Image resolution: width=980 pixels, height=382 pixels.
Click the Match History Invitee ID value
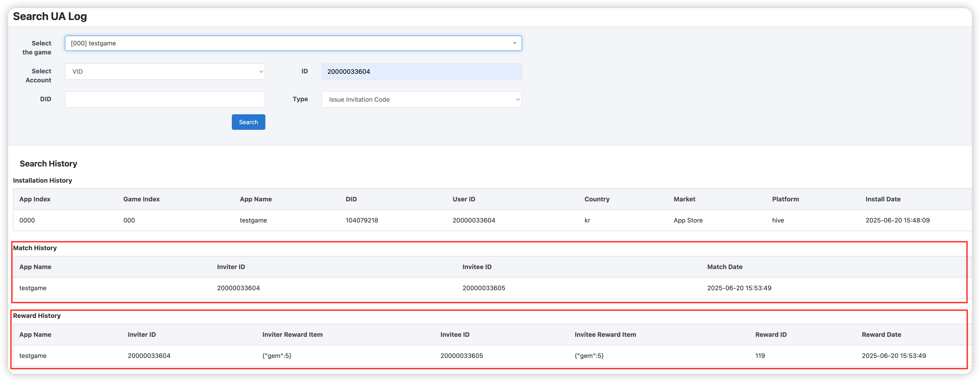pos(483,288)
